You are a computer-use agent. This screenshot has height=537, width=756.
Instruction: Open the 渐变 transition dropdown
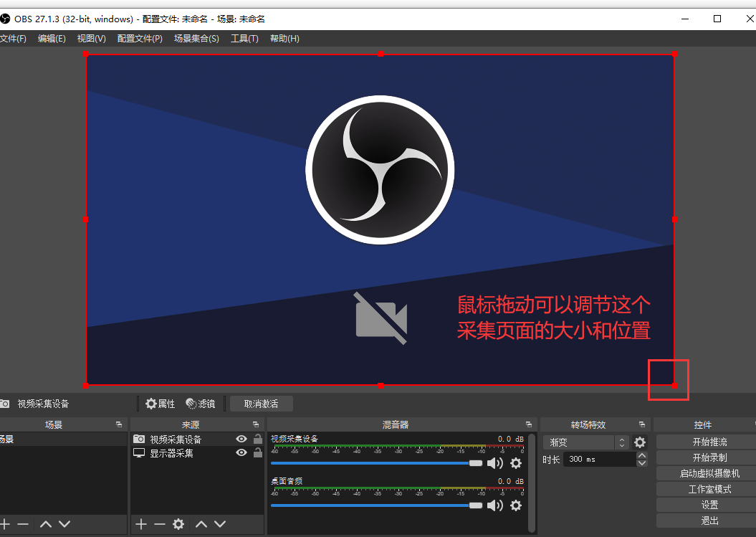pos(585,442)
